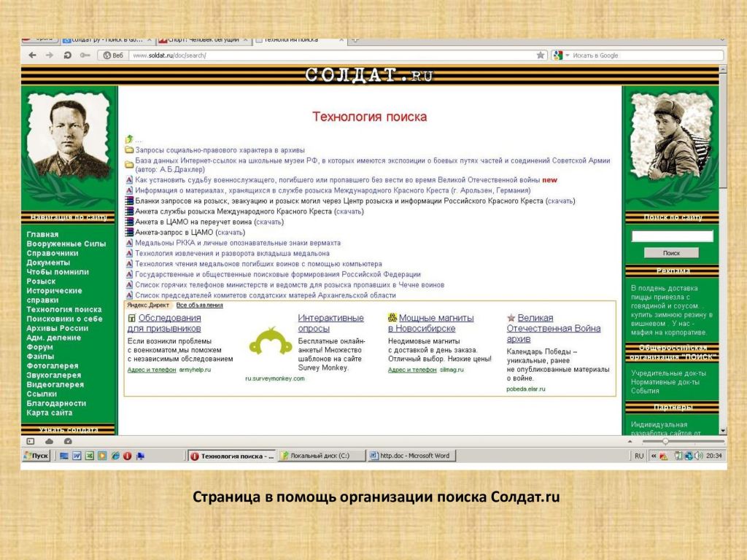Switch to the 'Технология поиска' browser tab
This screenshot has width=747, height=560.
(x=299, y=40)
